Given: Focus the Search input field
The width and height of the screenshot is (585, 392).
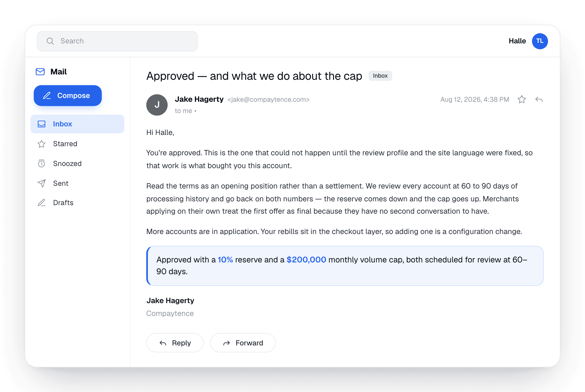Looking at the screenshot, I should tap(117, 41).
